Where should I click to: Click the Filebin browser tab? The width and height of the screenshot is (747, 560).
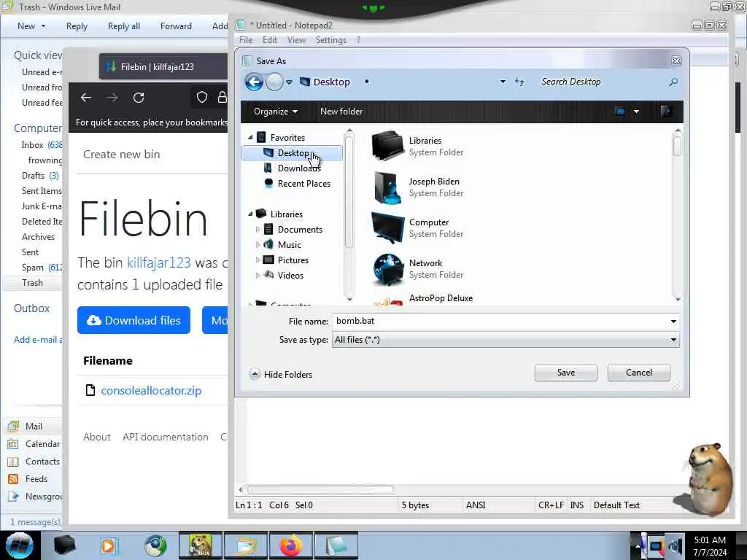tap(163, 66)
